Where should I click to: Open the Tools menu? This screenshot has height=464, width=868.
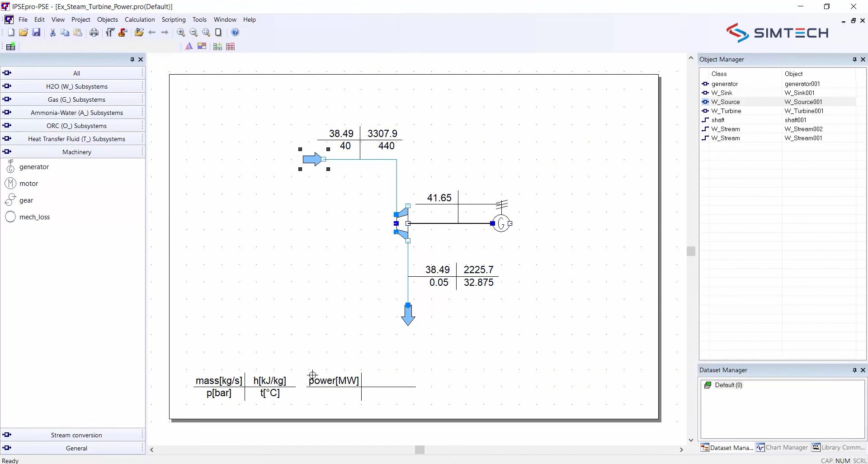pyautogui.click(x=199, y=19)
